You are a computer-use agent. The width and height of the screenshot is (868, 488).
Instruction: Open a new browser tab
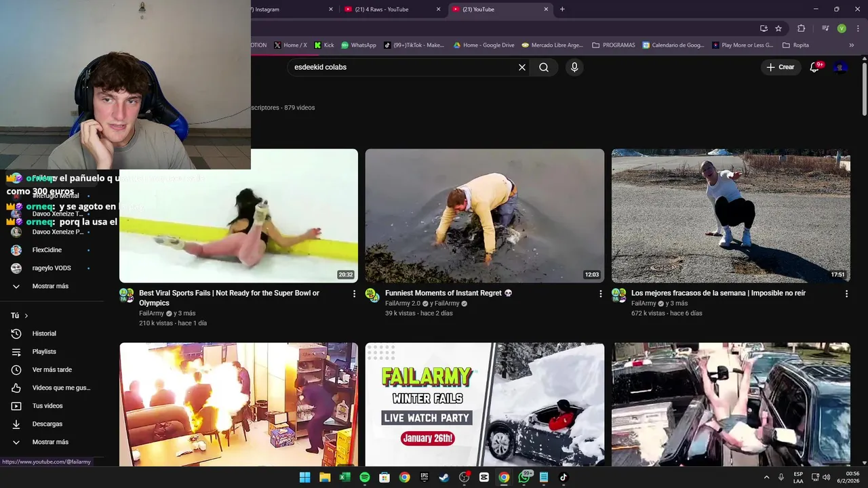point(562,9)
